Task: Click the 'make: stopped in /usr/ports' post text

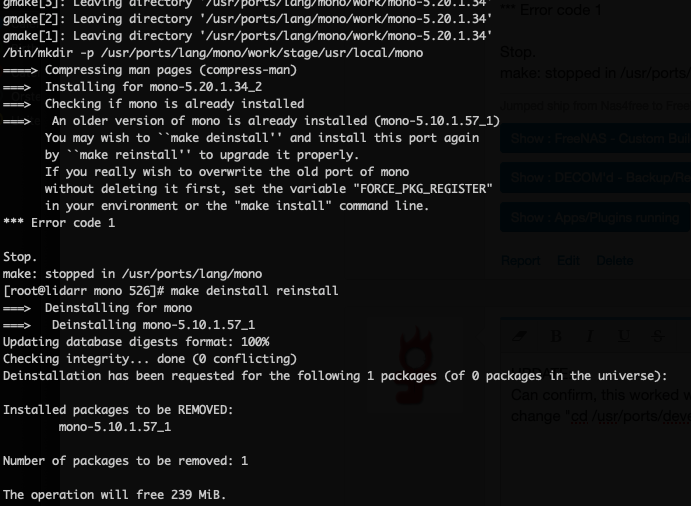Action: 595,73
